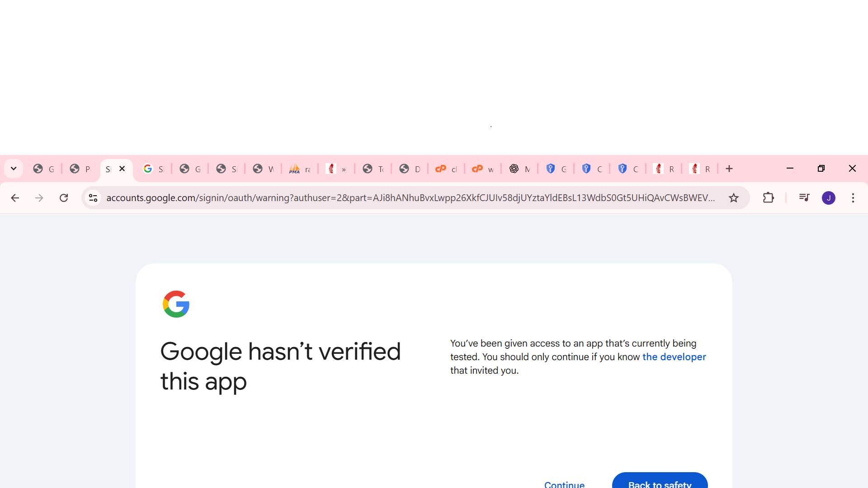Click the Back to safety button

(660, 481)
